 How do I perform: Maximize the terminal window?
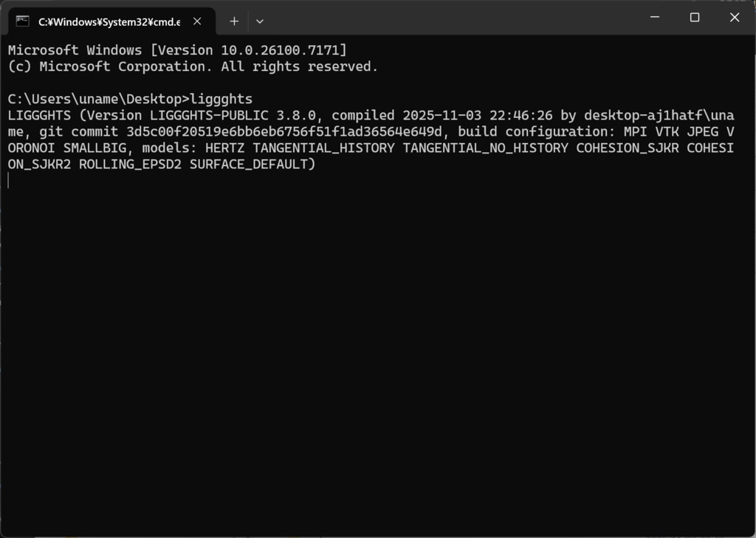coord(695,18)
